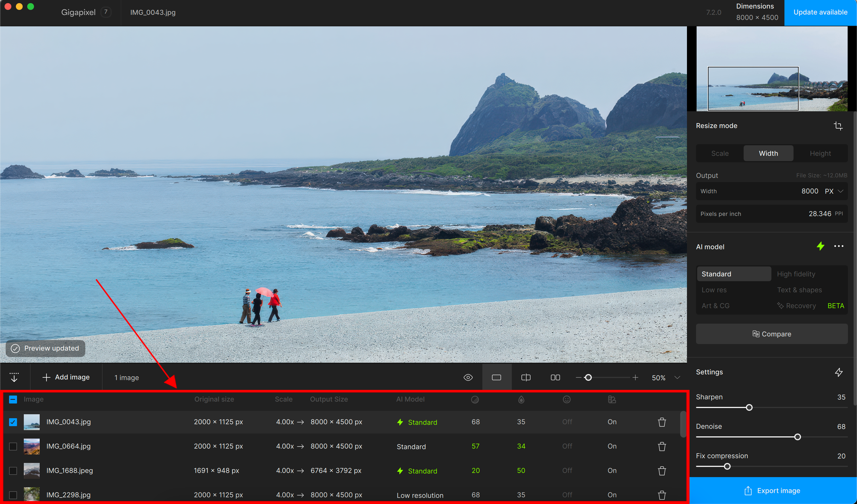Image resolution: width=857 pixels, height=504 pixels.
Task: Delete IMG_0664.jpg with trash icon
Action: point(662,446)
